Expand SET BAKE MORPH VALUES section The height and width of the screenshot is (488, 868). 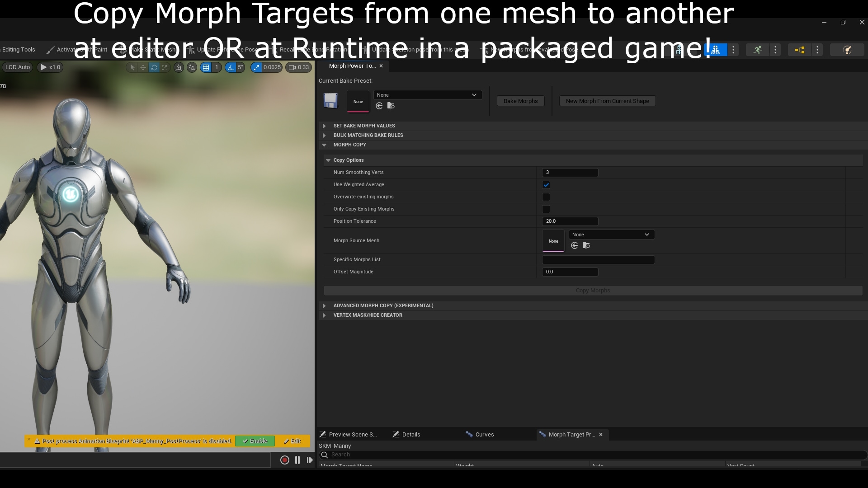click(x=324, y=126)
